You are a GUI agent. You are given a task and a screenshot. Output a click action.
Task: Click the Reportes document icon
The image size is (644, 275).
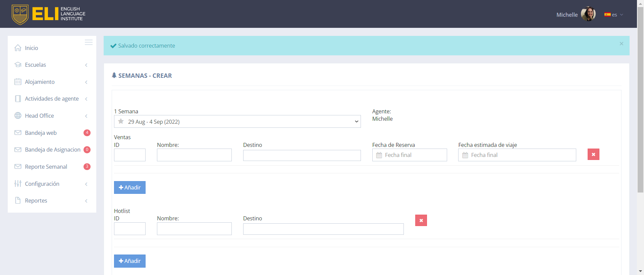[18, 201]
